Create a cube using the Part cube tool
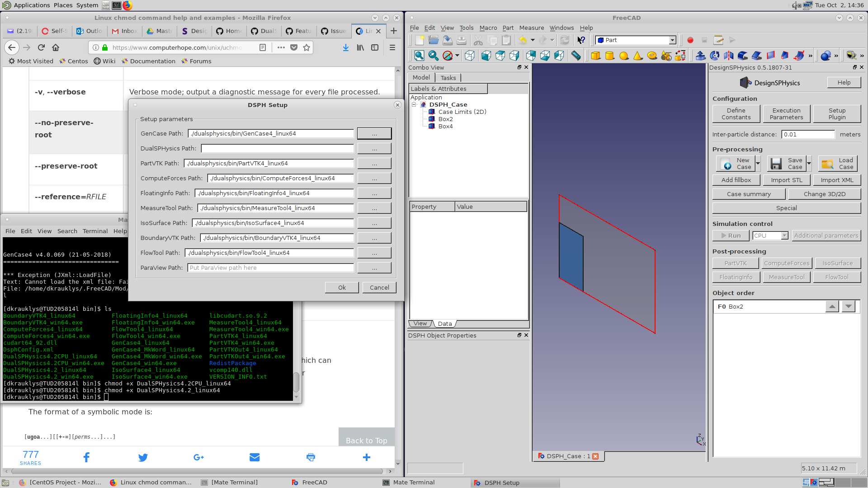Image resolution: width=868 pixels, height=488 pixels. 596,56
